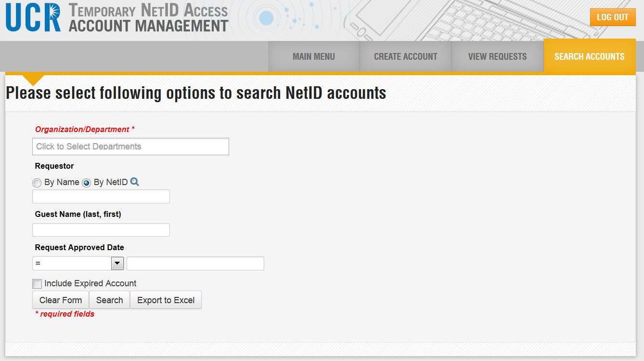Click the magnifier lookup icon beside By NetID
This screenshot has width=644, height=361.
pyautogui.click(x=135, y=182)
